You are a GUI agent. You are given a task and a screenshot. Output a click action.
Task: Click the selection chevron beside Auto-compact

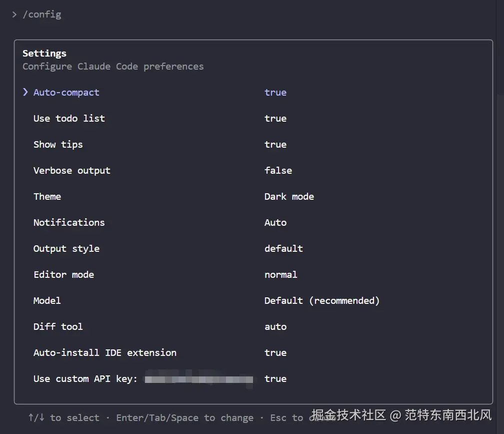[x=25, y=92]
